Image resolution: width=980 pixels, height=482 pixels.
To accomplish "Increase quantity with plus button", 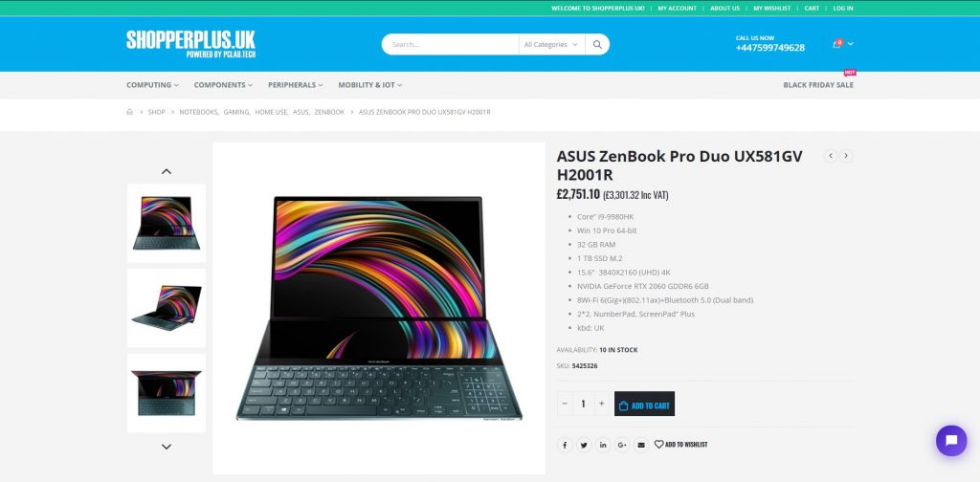I will [x=601, y=404].
